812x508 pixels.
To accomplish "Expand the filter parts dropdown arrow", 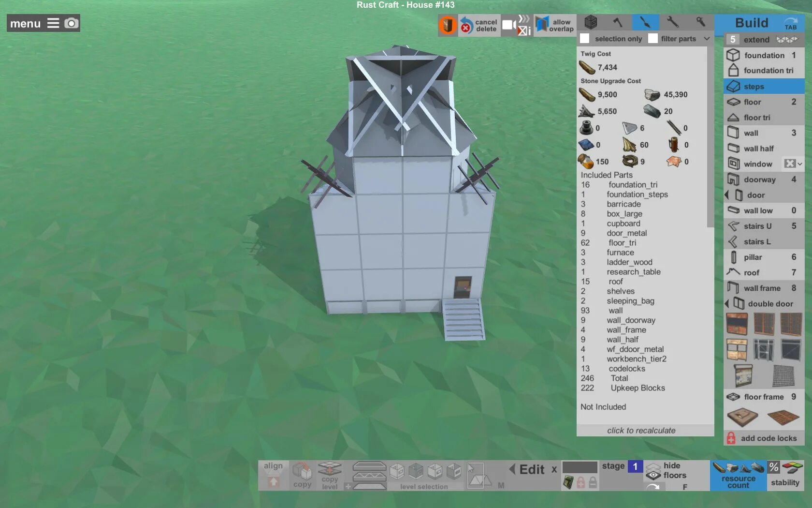I will click(707, 39).
